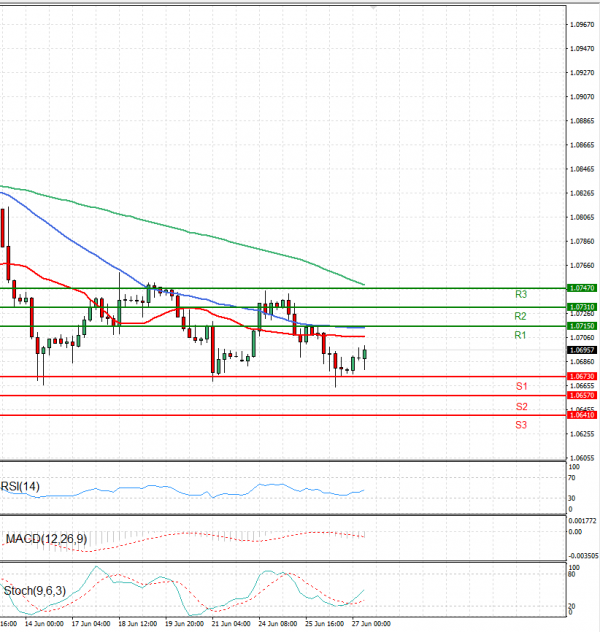Click the 21 Jun 04:00 time label
The height and width of the screenshot is (632, 600).
(x=231, y=624)
